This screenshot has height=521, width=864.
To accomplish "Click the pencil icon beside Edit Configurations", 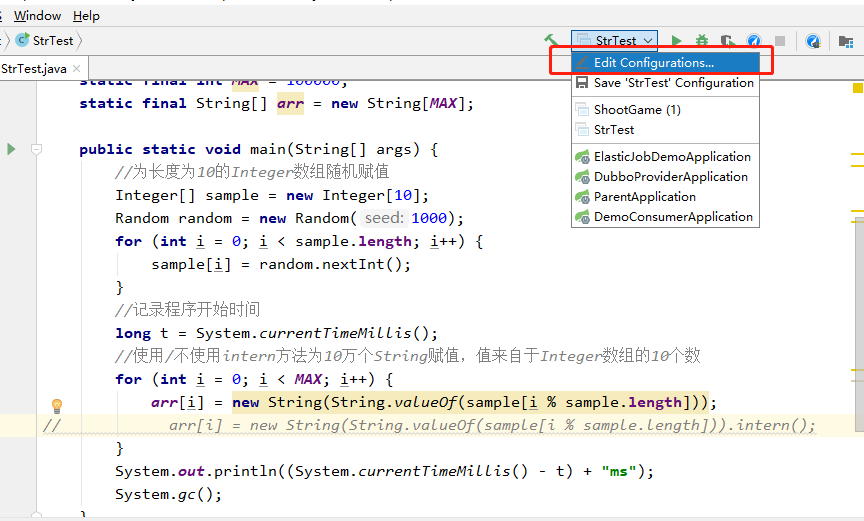I will point(582,62).
